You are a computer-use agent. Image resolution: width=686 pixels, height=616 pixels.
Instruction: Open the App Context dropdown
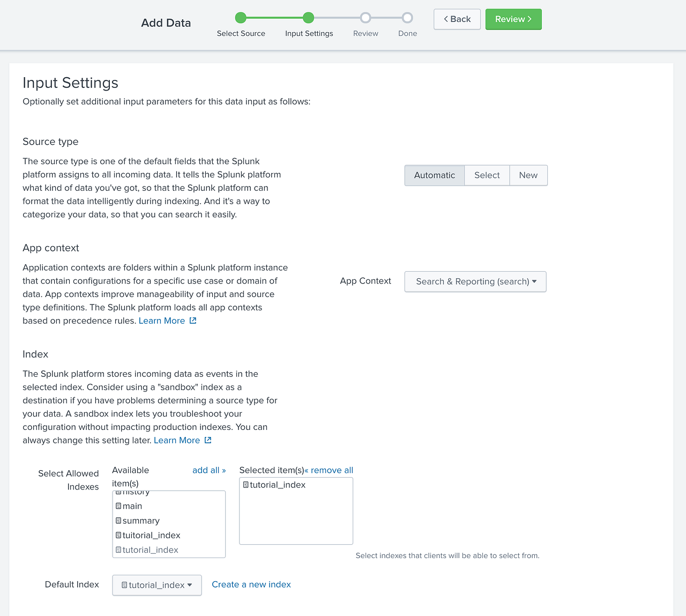pos(475,281)
